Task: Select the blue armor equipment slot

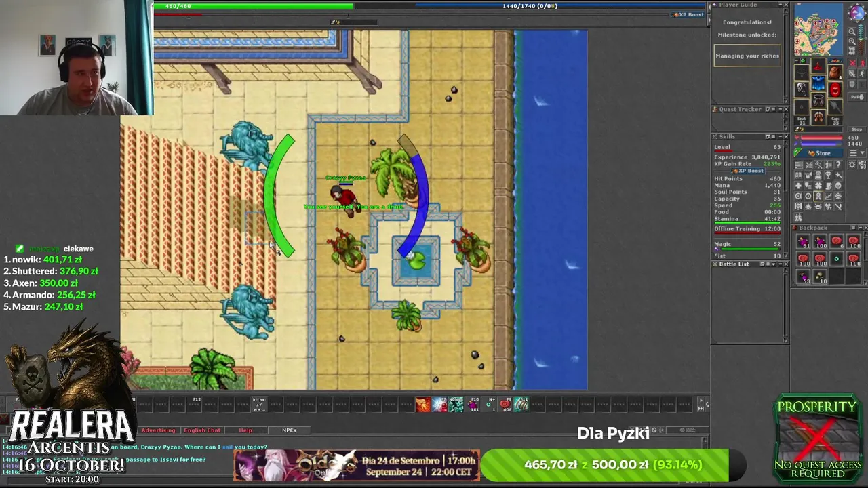Action: (818, 83)
